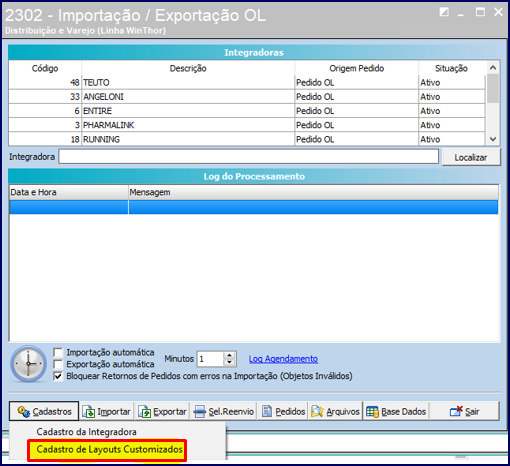The width and height of the screenshot is (510, 466).
Task: Enable the Exportação automática checkbox
Action: click(58, 364)
